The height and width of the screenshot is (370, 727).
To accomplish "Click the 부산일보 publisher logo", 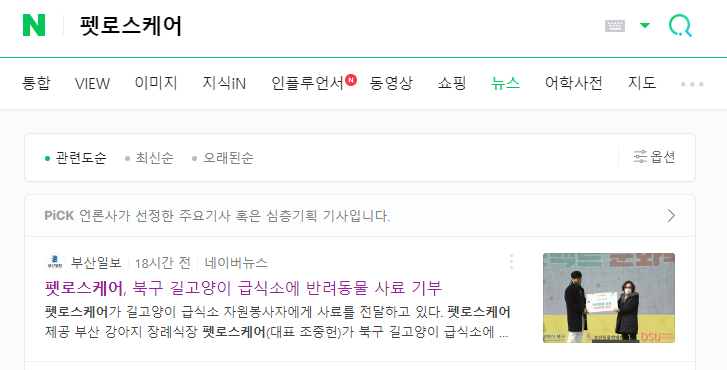I will (55, 262).
